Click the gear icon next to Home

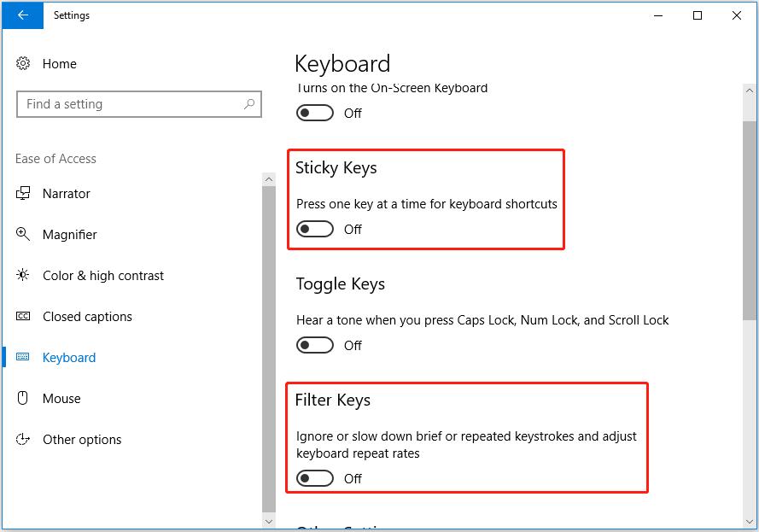pos(23,63)
